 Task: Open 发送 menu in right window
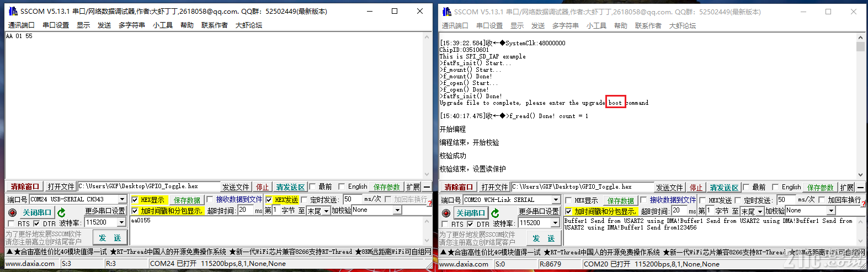(x=538, y=26)
